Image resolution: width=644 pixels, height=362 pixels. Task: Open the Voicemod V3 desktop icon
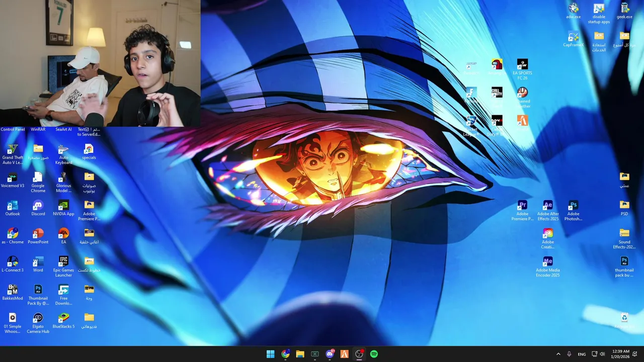point(13,180)
